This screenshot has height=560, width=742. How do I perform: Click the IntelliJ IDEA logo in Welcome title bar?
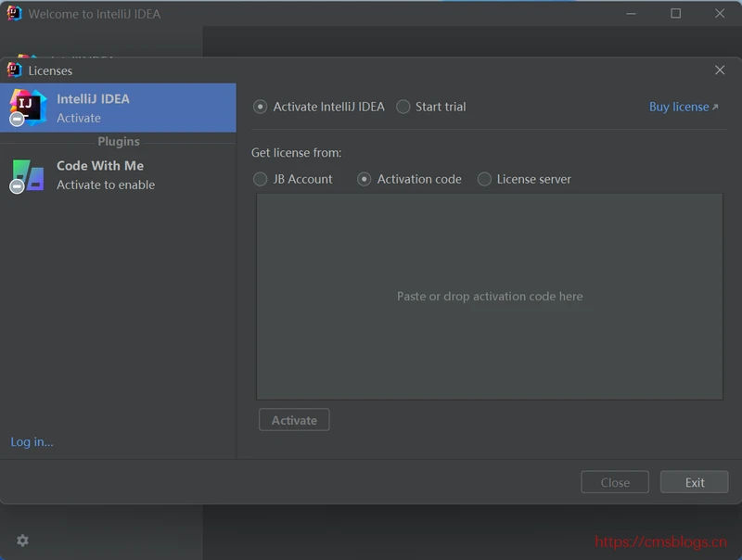coord(14,14)
